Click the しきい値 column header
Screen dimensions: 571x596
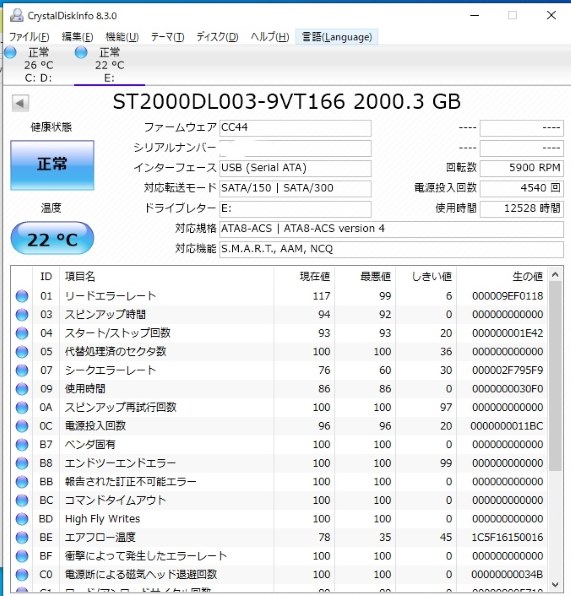[x=426, y=276]
